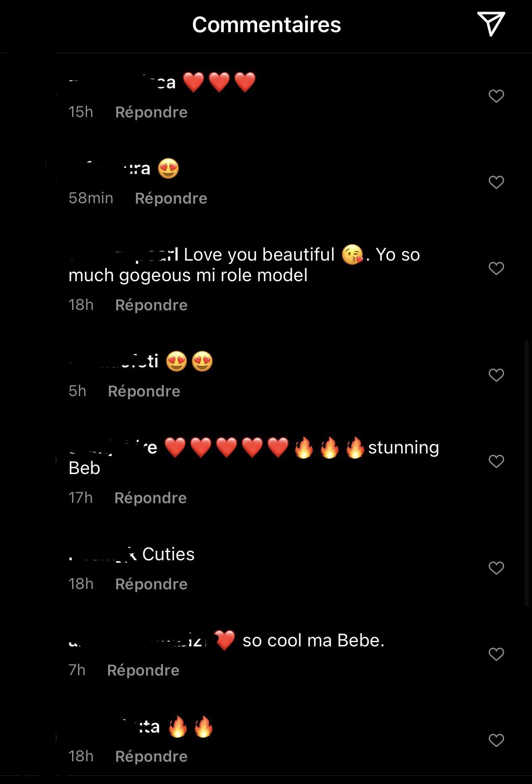Image resolution: width=532 pixels, height=784 pixels.
Task: Like the 5h double heart-eyes comment
Action: (x=496, y=375)
